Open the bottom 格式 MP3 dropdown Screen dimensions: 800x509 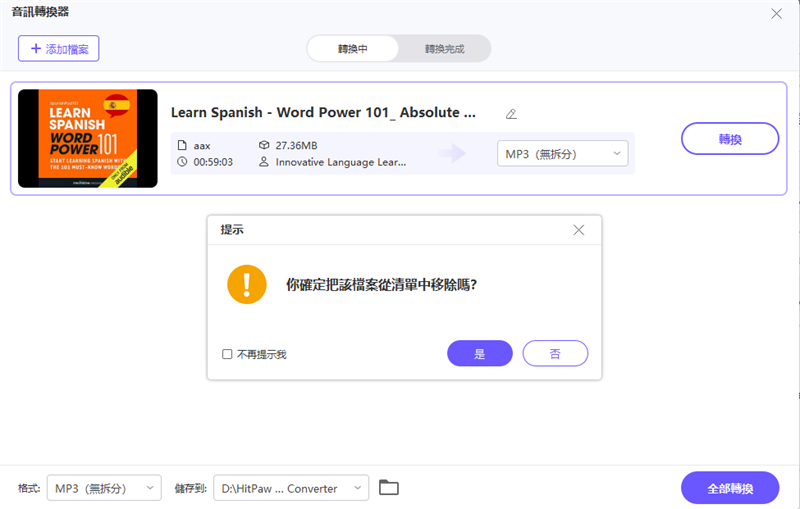pos(104,488)
